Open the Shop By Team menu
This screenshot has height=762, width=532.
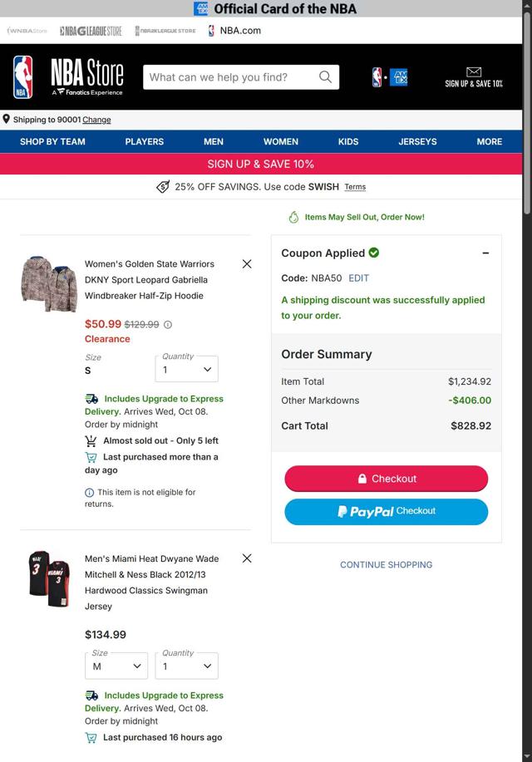click(x=52, y=141)
